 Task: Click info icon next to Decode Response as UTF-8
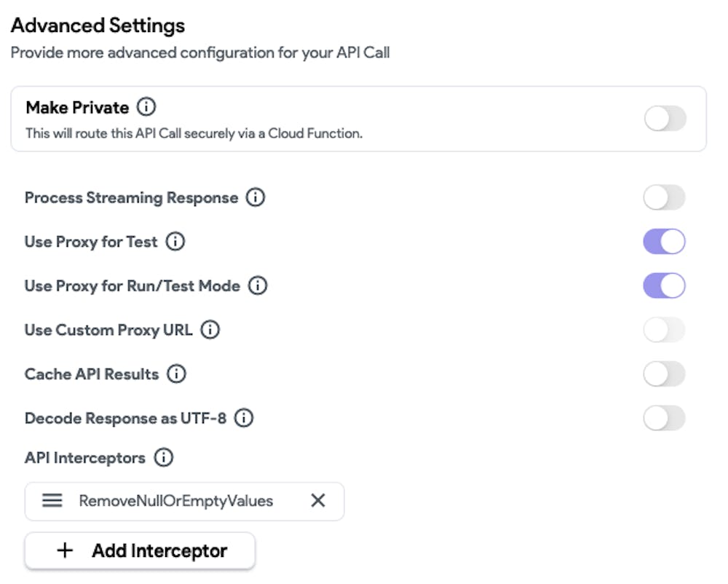point(244,419)
